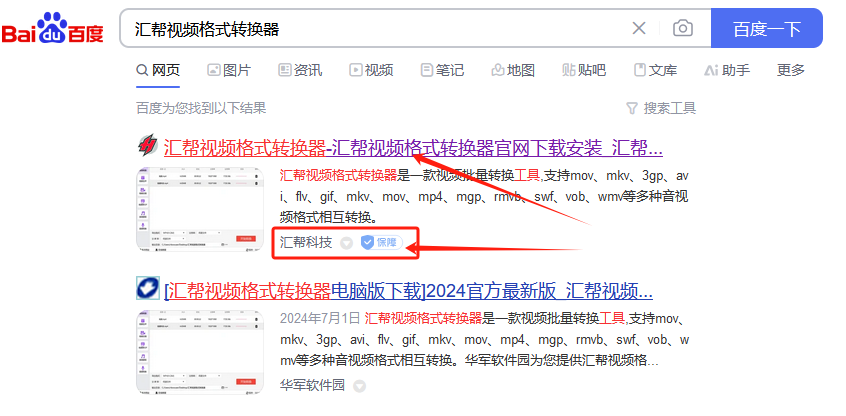Viewport: 846px width, 416px height.
Task: Open the 电脑版下载 2024官方最新版 result link
Action: (408, 291)
